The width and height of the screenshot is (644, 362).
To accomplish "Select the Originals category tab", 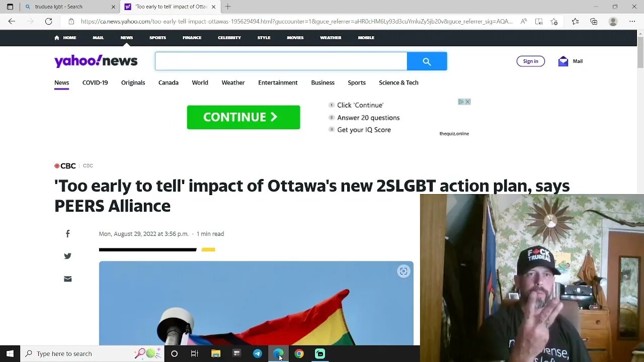I will (133, 82).
